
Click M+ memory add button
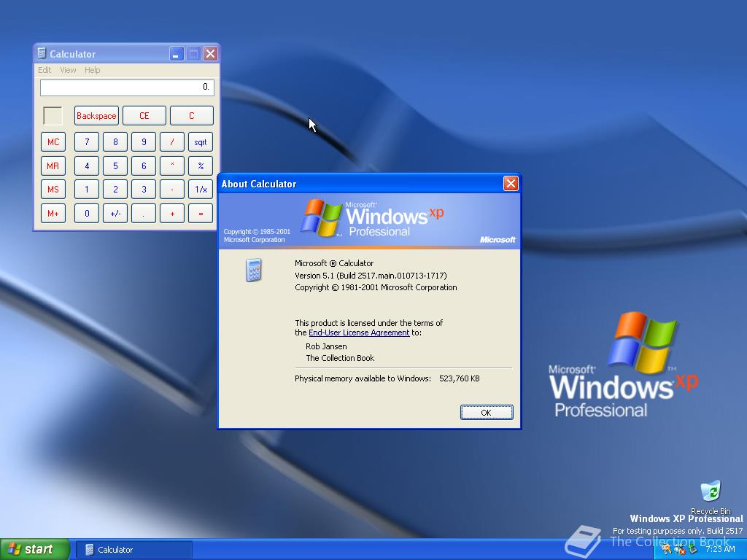click(x=53, y=214)
